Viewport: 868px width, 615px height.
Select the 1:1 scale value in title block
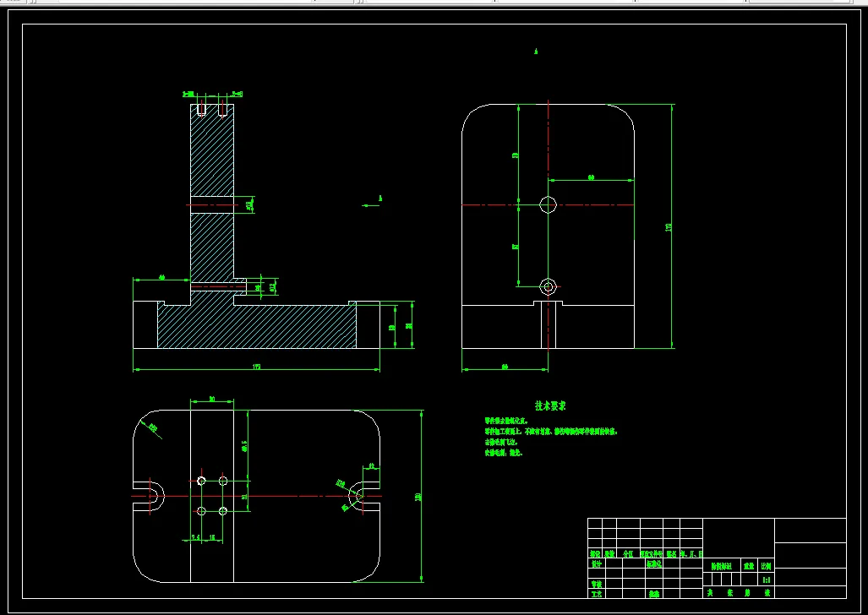[767, 580]
